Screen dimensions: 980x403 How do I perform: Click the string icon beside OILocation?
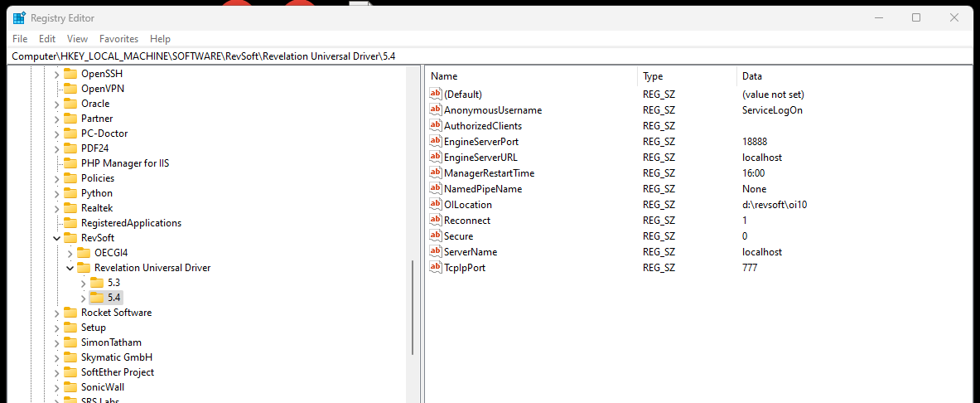(x=436, y=205)
